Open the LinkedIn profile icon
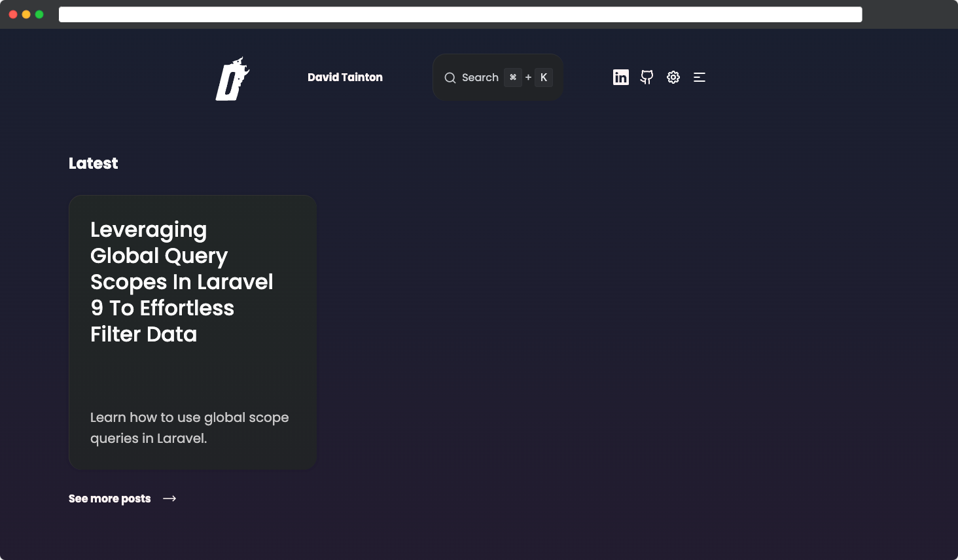 click(x=620, y=77)
